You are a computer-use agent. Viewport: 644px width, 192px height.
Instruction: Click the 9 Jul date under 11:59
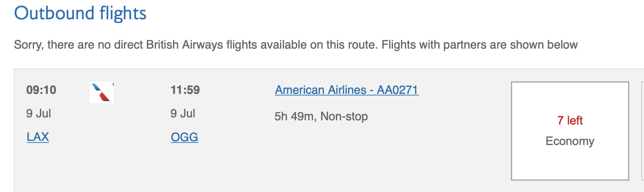[x=183, y=114]
